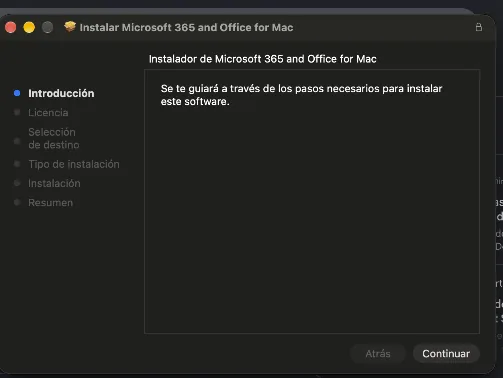The image size is (503, 378).
Task: Select the Instalación step in the sidebar
Action: tap(54, 183)
